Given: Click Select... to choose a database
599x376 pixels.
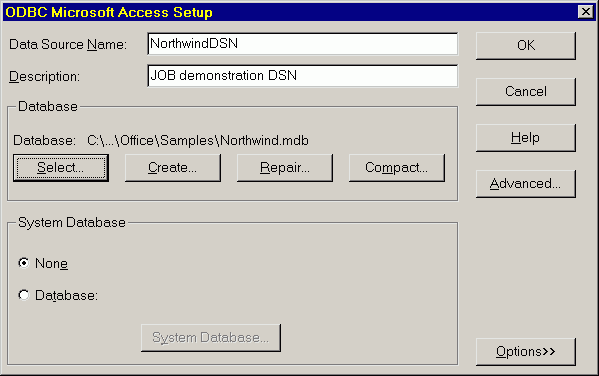Looking at the screenshot, I should 61,168.
